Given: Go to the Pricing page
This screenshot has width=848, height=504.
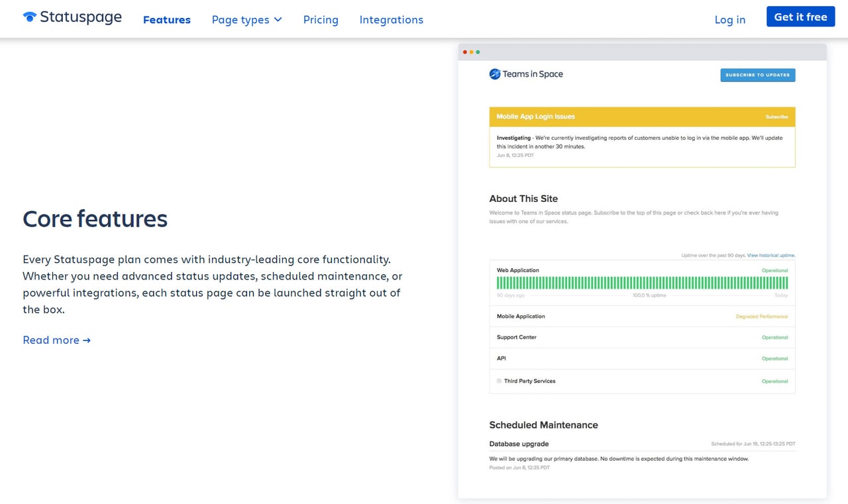Looking at the screenshot, I should (321, 20).
